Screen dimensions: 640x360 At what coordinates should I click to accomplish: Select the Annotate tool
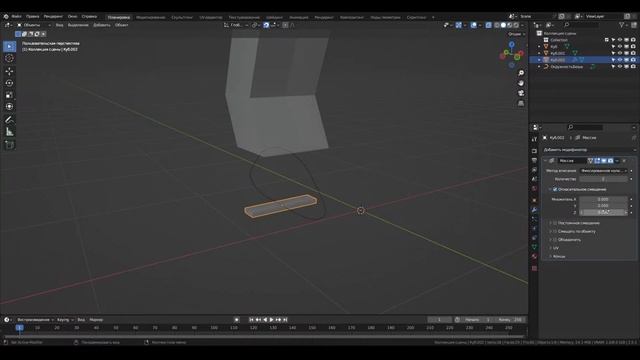pos(9,120)
